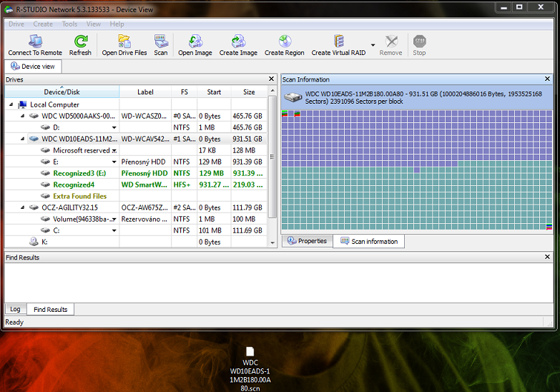
Task: Select the Recognized3 (E:) partition icon
Action: point(45,173)
